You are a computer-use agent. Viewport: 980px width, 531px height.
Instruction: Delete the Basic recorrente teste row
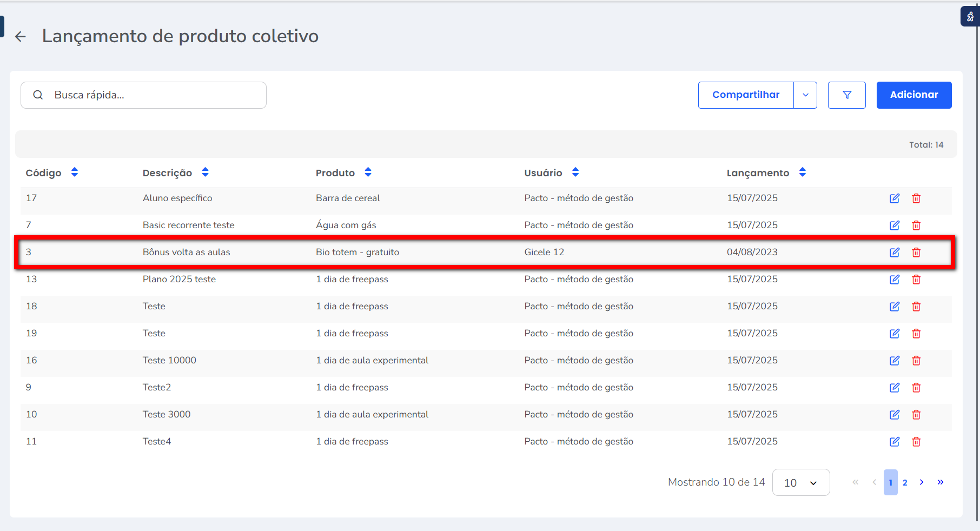[x=916, y=225]
